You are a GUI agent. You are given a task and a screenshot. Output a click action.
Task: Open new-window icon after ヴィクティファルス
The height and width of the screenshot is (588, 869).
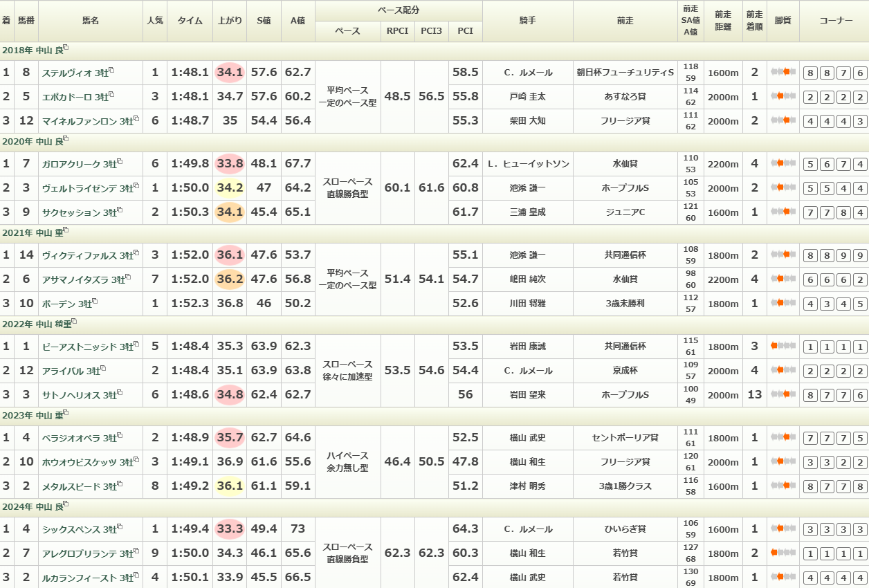pyautogui.click(x=136, y=253)
